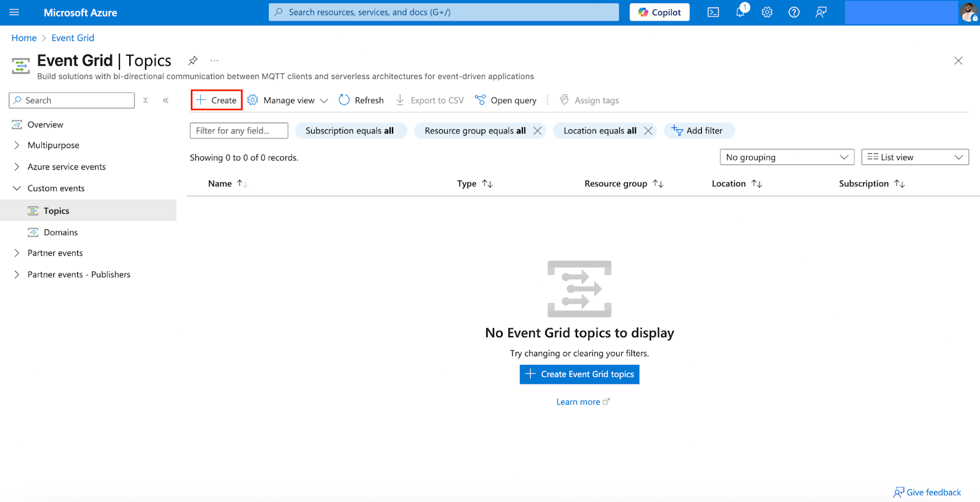Expand Azure service events section
This screenshot has height=502, width=980.
click(x=17, y=167)
